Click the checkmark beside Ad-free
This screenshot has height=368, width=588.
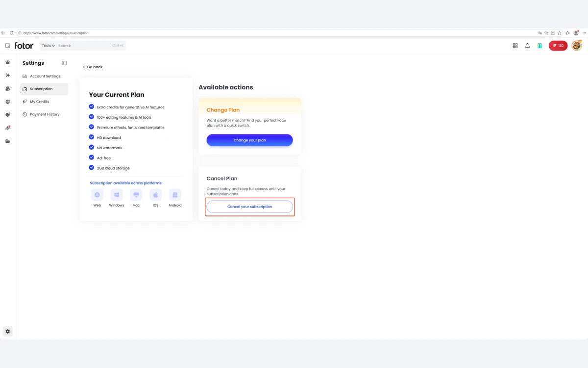[x=91, y=158]
